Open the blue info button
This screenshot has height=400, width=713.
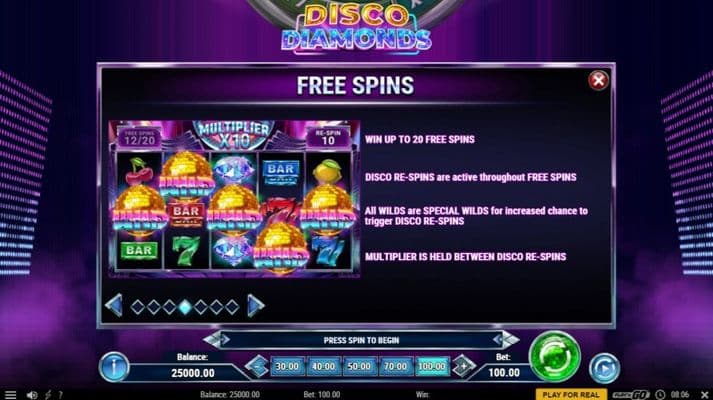(113, 367)
